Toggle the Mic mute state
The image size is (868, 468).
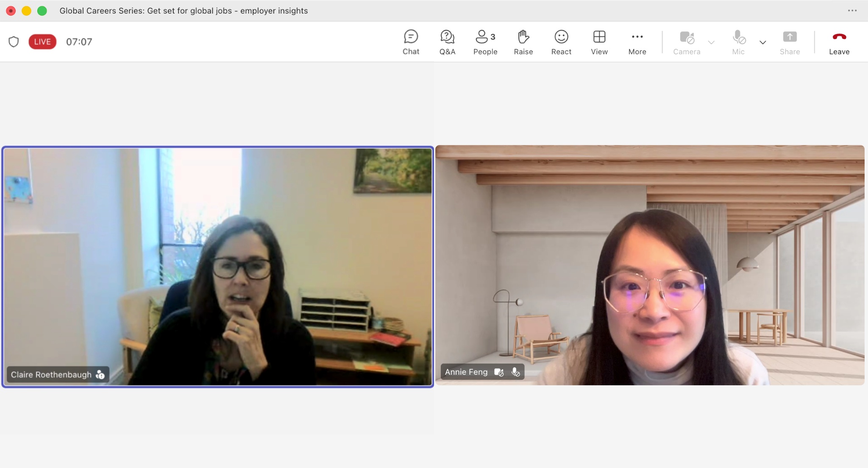click(x=738, y=42)
